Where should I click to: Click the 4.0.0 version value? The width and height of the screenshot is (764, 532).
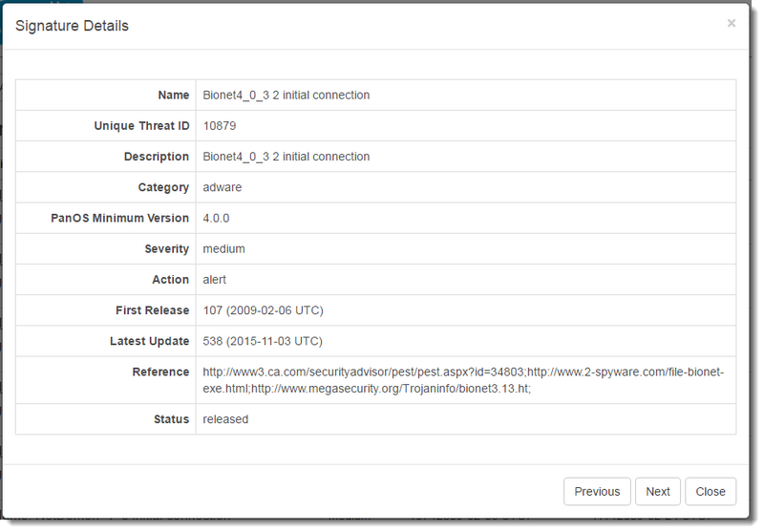[x=217, y=218]
